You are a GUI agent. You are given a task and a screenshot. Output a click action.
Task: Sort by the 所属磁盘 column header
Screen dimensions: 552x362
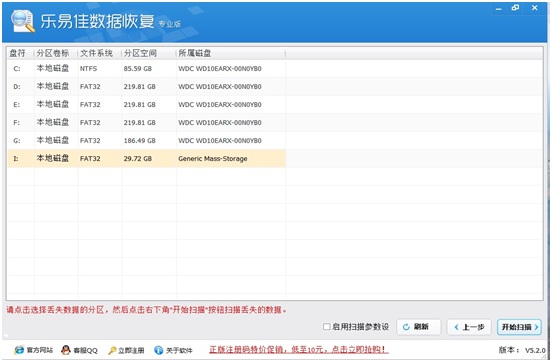tap(230, 53)
